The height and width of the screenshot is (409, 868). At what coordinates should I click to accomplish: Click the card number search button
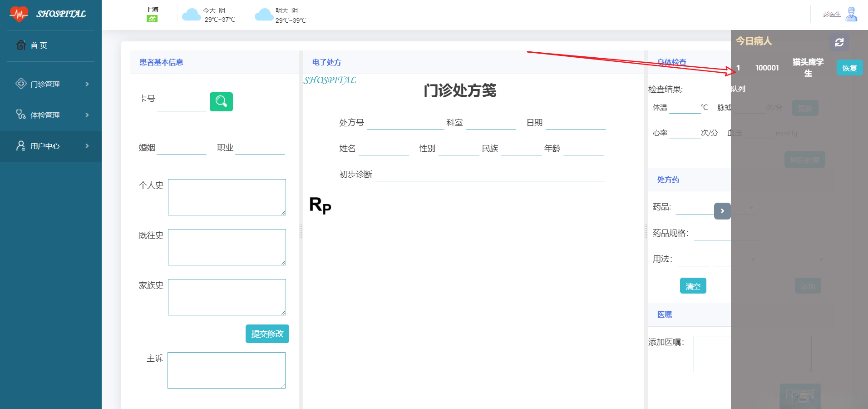(221, 101)
